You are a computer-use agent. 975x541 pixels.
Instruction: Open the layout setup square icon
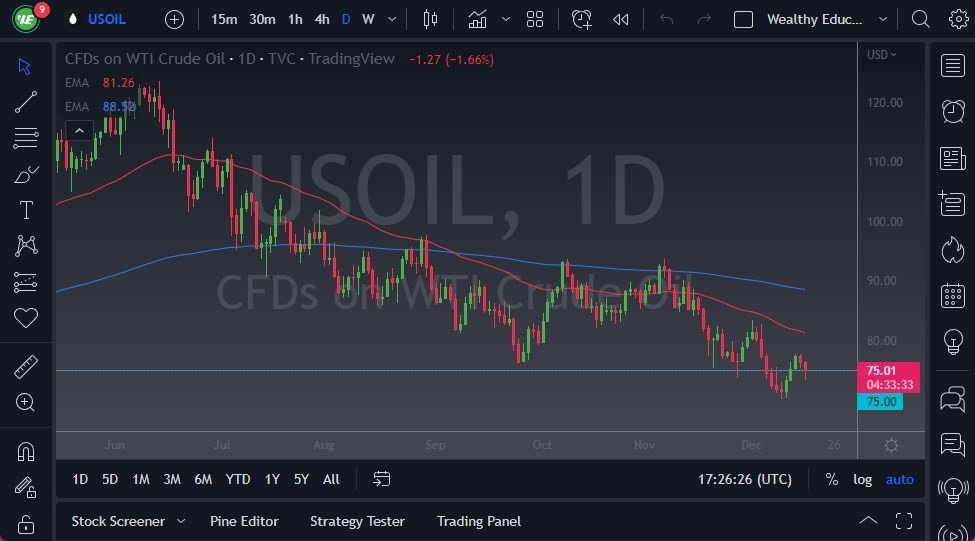(743, 19)
